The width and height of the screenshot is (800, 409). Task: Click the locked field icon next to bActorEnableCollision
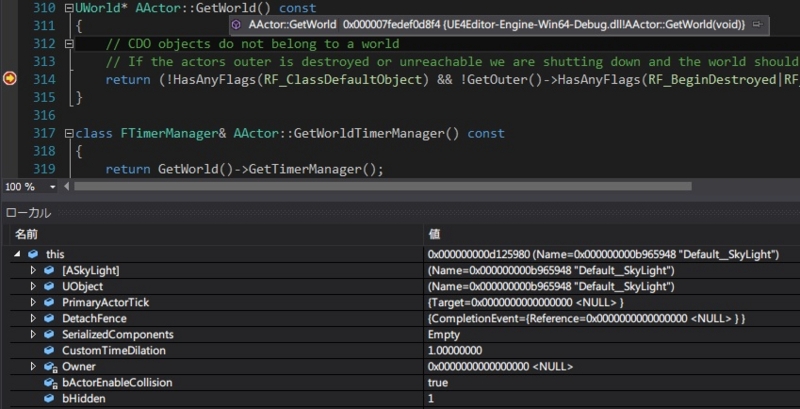[x=49, y=382]
